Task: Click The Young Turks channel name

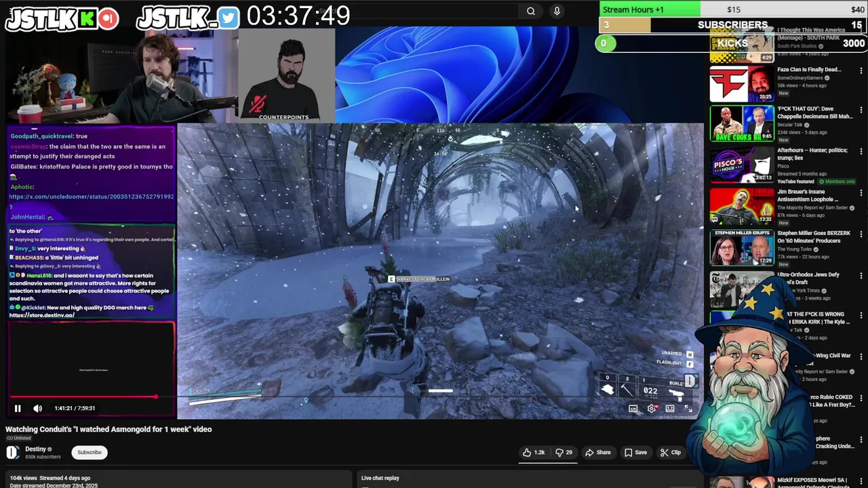Action: 795,249
